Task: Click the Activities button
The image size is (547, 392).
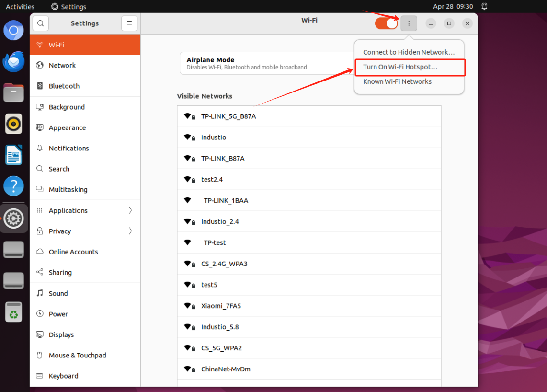Action: tap(20, 7)
